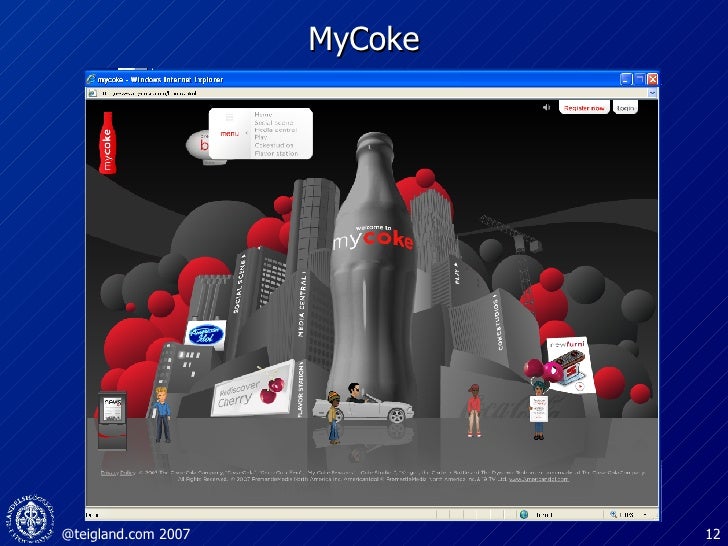Restore down the Internet Explorer window

pos(639,79)
